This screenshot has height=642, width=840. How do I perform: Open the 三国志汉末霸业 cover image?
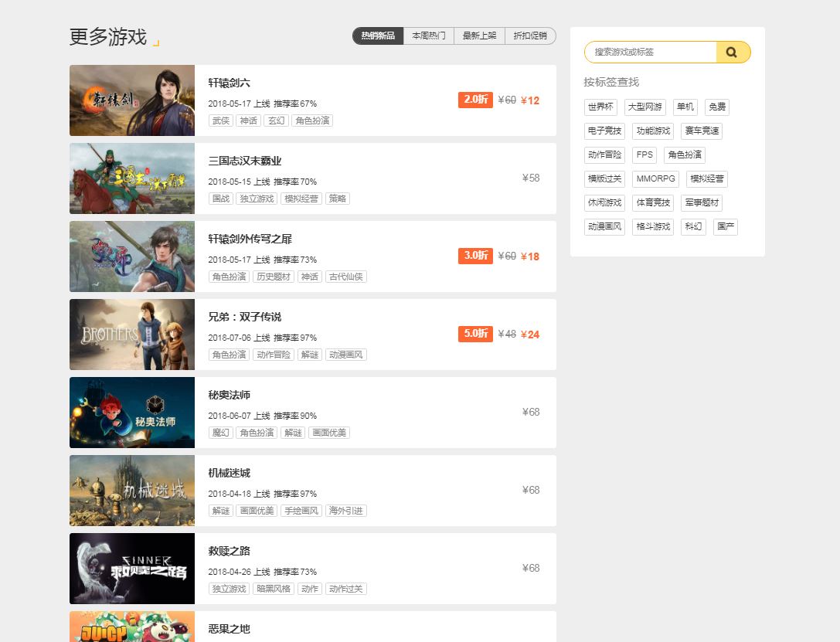pyautogui.click(x=132, y=178)
